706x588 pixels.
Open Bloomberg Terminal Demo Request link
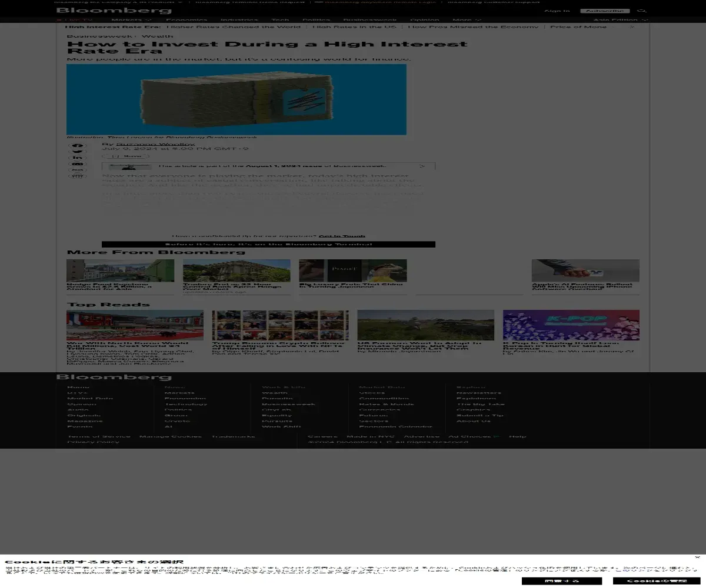point(250,2)
